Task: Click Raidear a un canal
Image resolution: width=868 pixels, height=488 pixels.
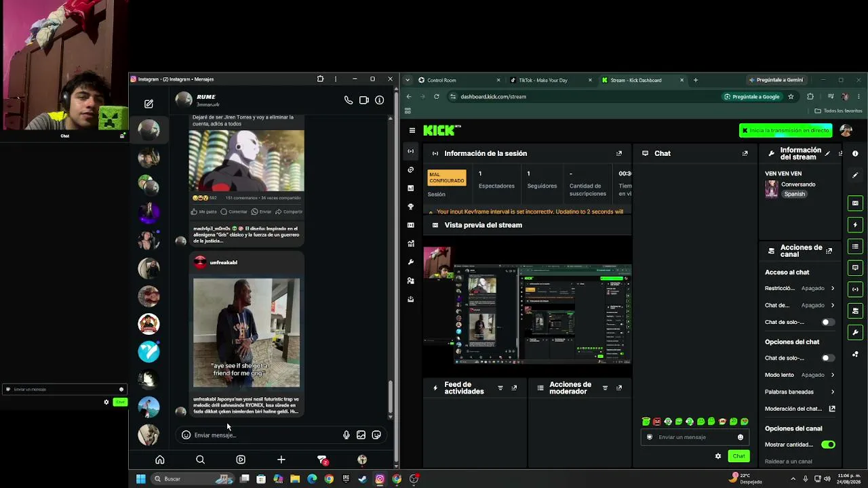Action: pos(788,462)
